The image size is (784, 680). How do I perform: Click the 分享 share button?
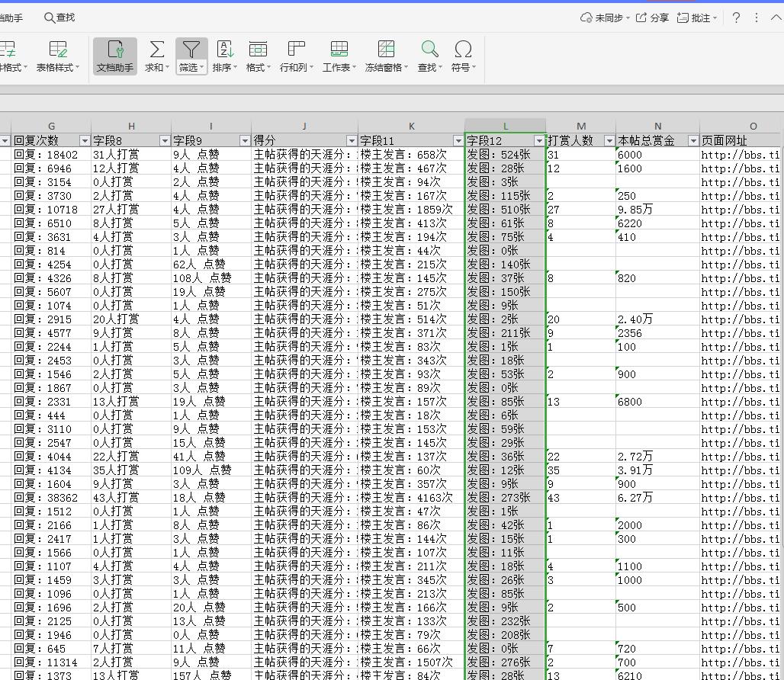coord(652,18)
